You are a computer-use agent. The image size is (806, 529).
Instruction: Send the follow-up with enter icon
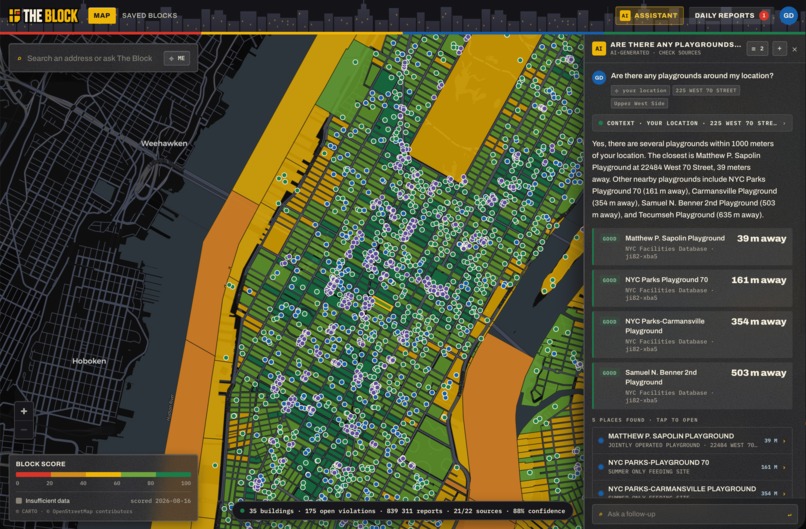[790, 515]
